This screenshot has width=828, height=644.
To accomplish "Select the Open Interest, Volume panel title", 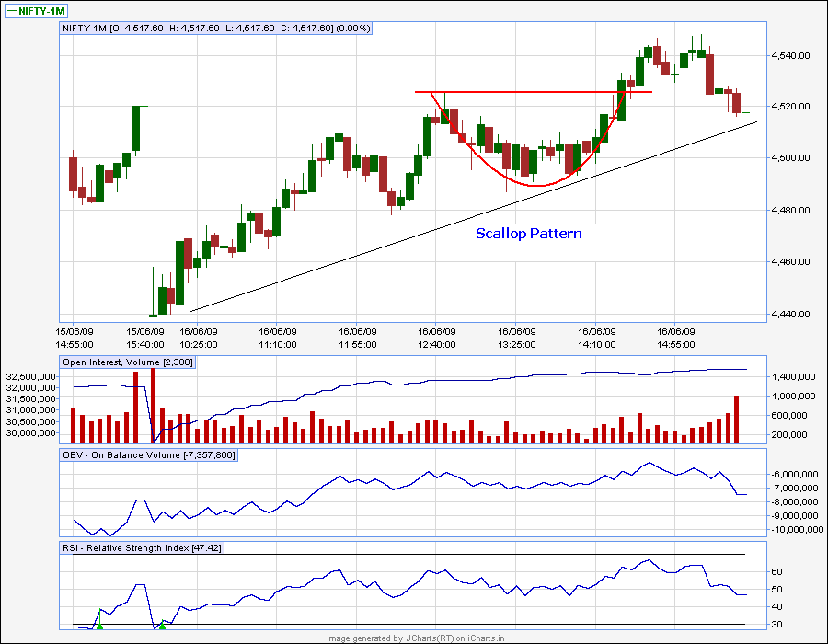I will 128,362.
